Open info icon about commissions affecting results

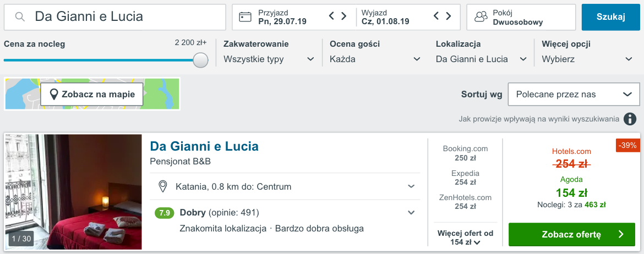point(630,119)
